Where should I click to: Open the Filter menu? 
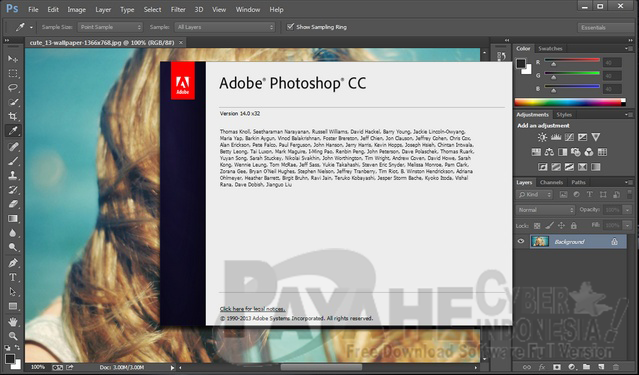(x=178, y=9)
